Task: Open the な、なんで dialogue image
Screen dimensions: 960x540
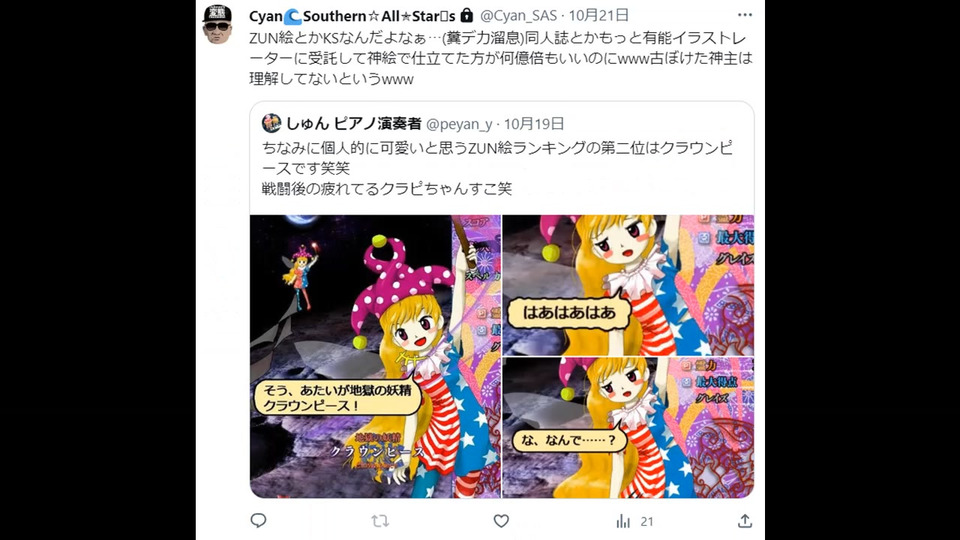Action: tap(628, 428)
